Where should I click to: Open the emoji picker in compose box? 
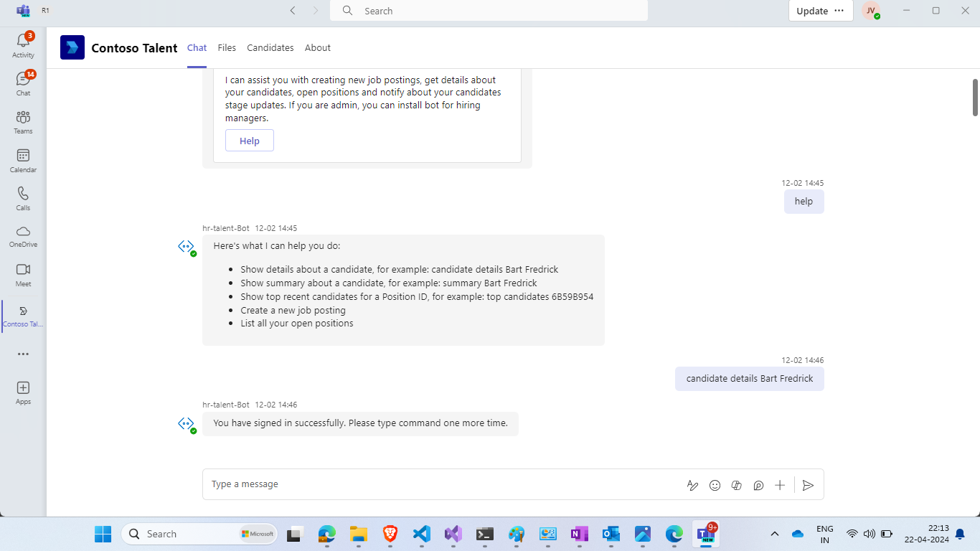(x=715, y=485)
